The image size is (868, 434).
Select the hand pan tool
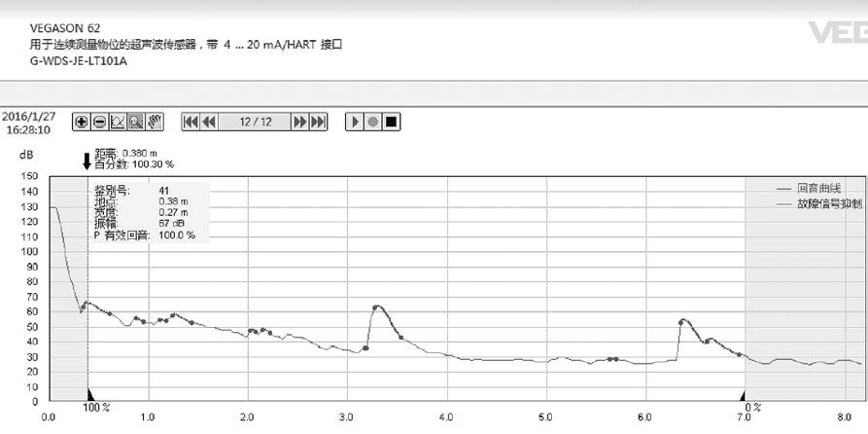[155, 122]
